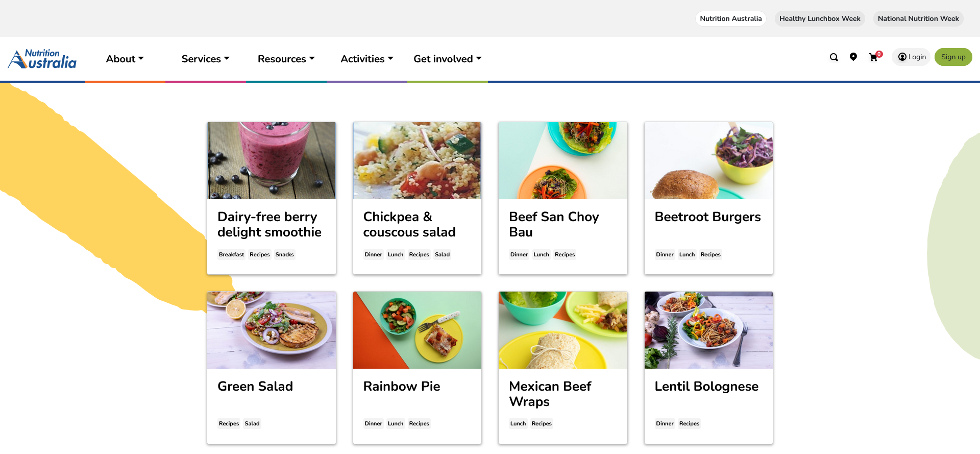This screenshot has width=980, height=454.
Task: Expand the About dropdown menu
Action: tap(125, 59)
